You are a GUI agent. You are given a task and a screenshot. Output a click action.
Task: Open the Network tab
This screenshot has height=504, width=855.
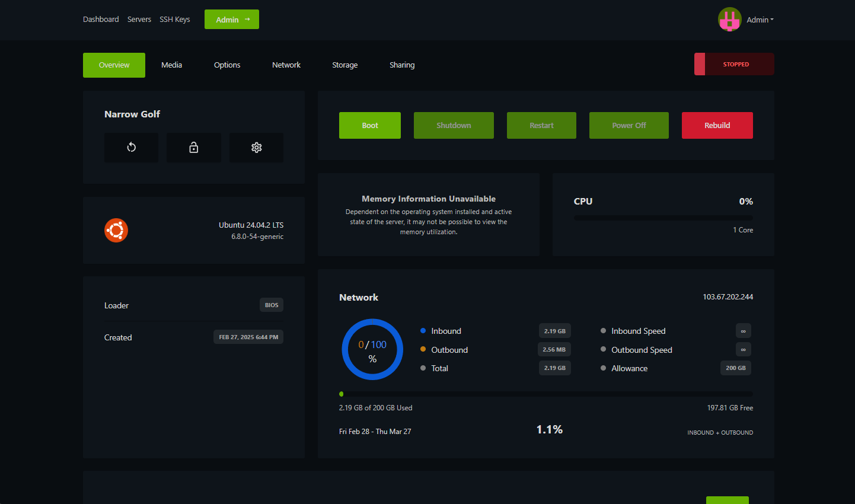tap(286, 65)
